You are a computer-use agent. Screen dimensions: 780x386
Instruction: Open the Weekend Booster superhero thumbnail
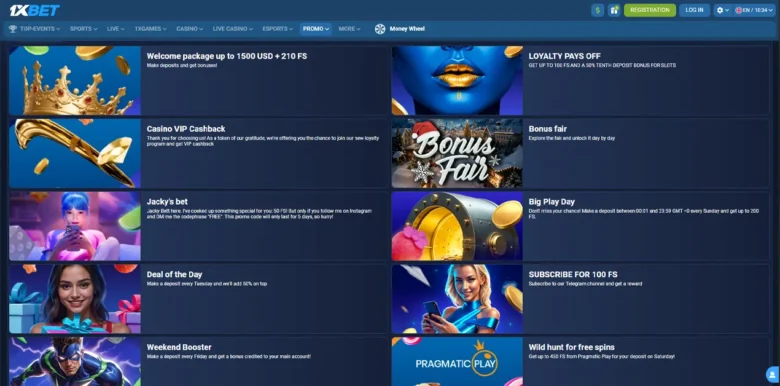pos(75,362)
